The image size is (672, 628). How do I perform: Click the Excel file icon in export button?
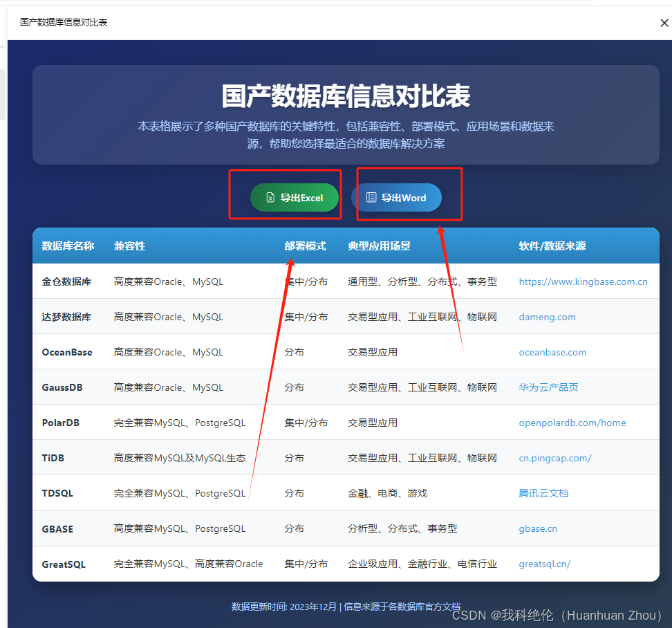pyautogui.click(x=270, y=198)
